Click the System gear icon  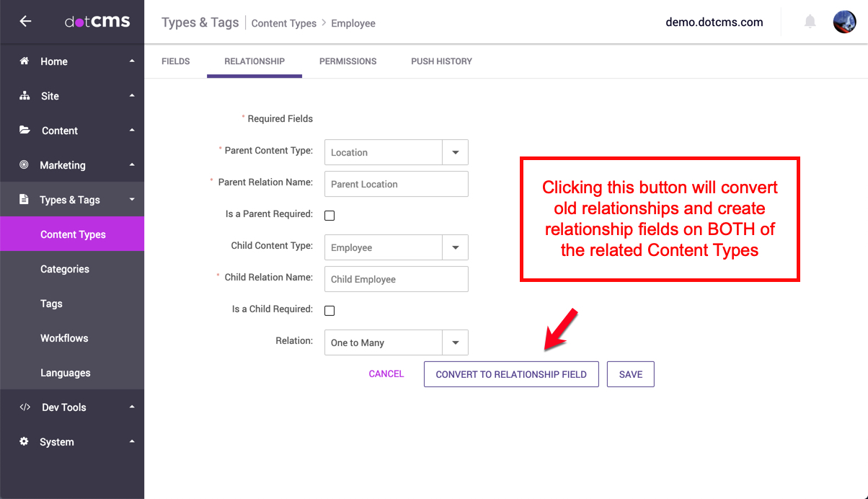point(25,442)
